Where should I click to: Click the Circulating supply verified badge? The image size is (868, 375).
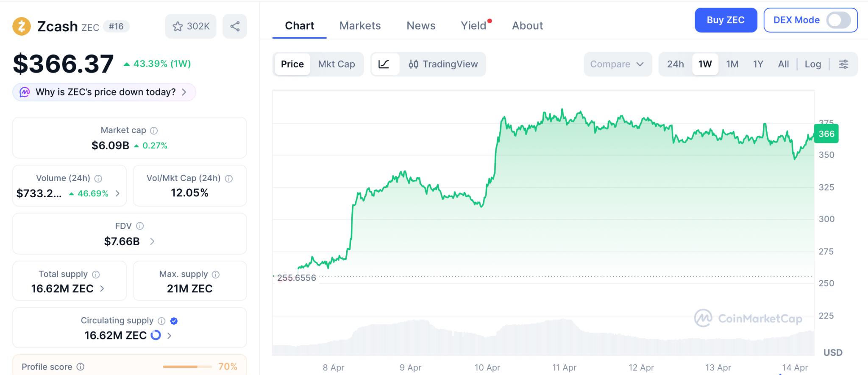[x=174, y=321]
